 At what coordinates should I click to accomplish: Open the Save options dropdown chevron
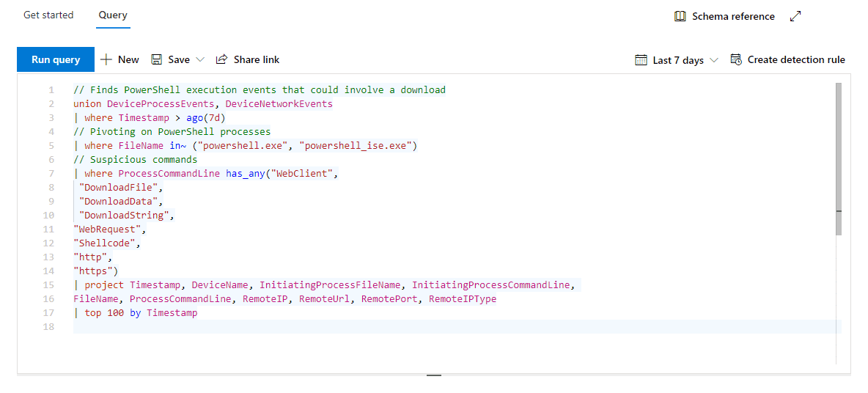click(200, 59)
